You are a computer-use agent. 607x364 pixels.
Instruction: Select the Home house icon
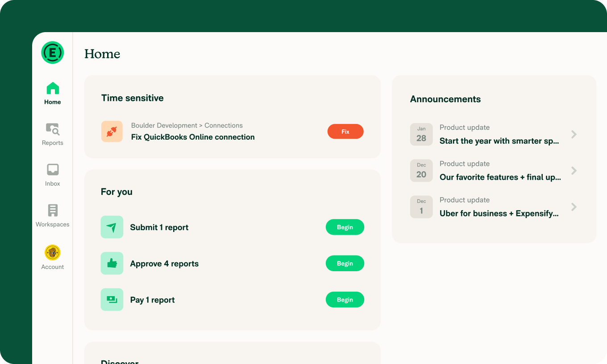point(52,88)
